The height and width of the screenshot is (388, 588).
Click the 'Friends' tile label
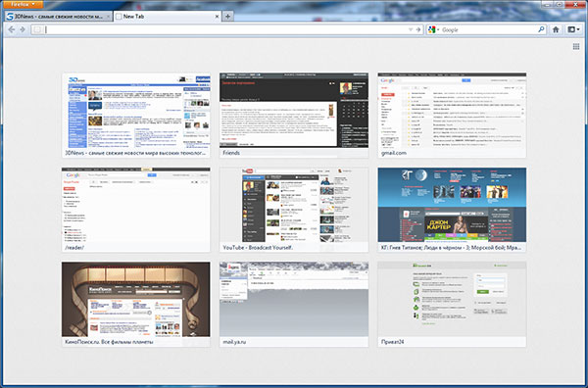(x=231, y=153)
